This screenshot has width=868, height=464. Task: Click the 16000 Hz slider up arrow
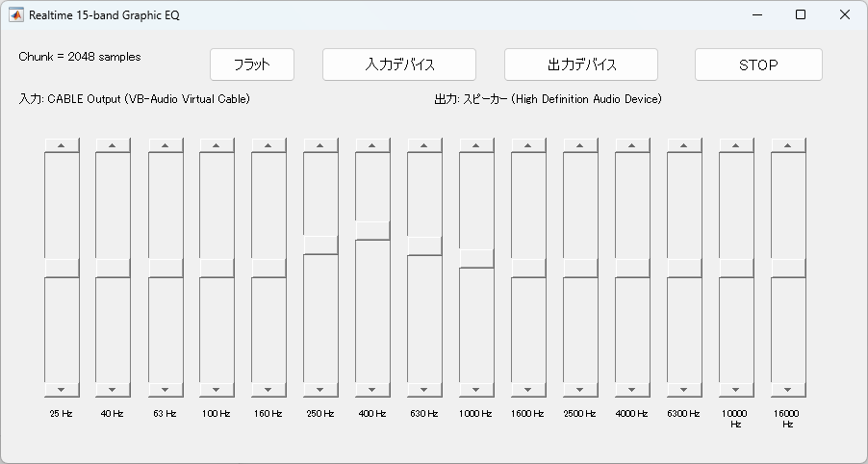click(x=788, y=145)
